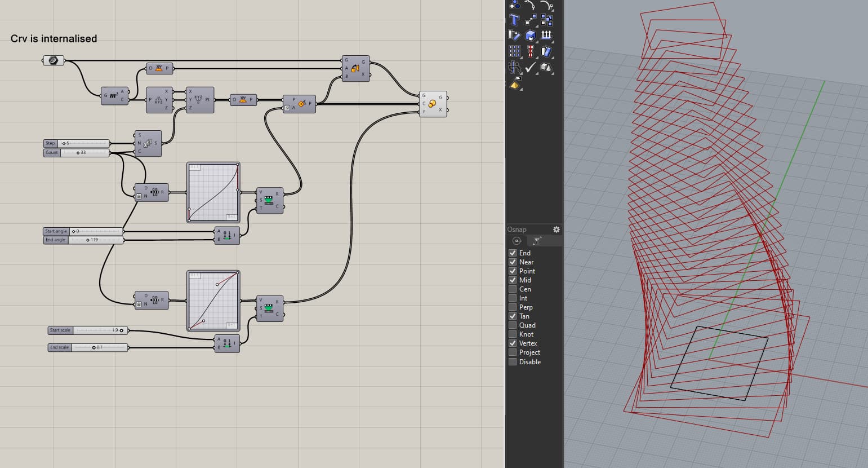Enable the Knot osnap checkbox
This screenshot has width=868, height=468.
(513, 334)
